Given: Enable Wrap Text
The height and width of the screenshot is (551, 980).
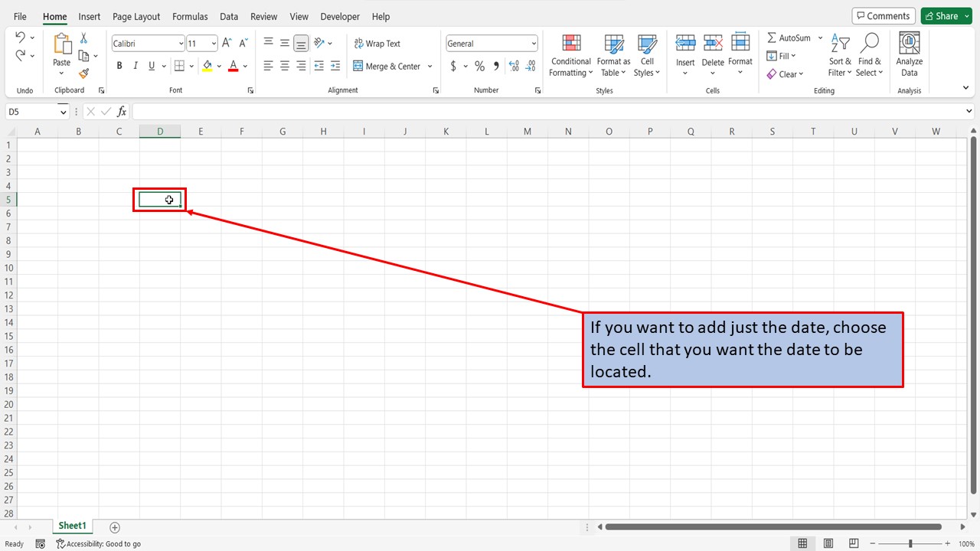Looking at the screenshot, I should [377, 44].
